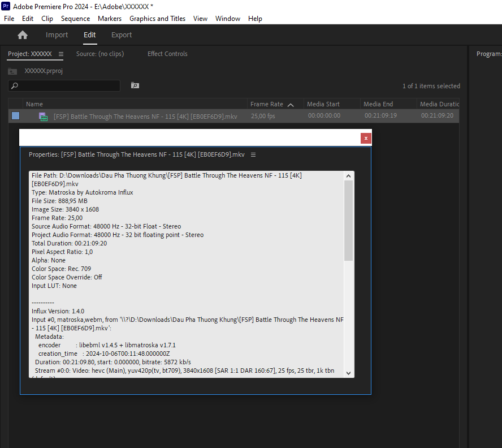Click the Premiere Pro logo in the title bar
Screen dimensions: 502x448
6,6
